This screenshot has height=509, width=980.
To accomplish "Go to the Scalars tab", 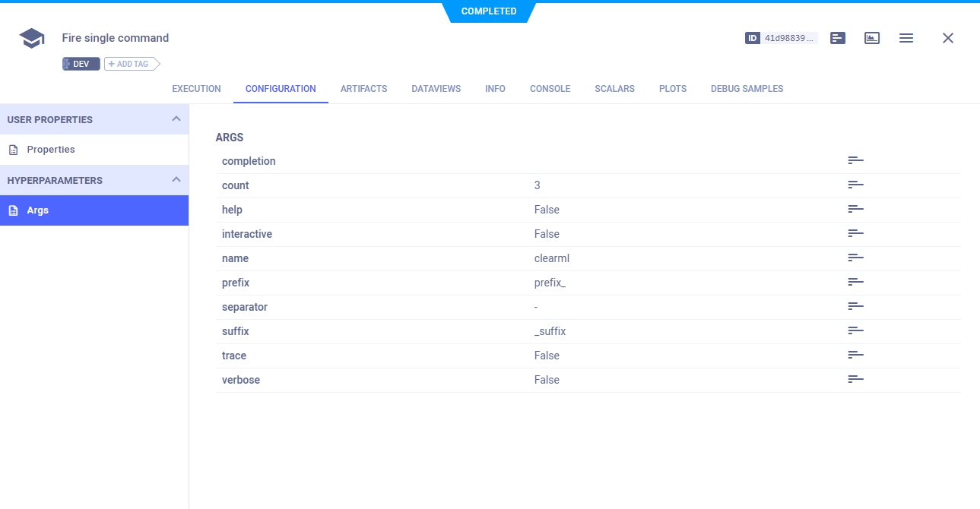I will point(614,89).
